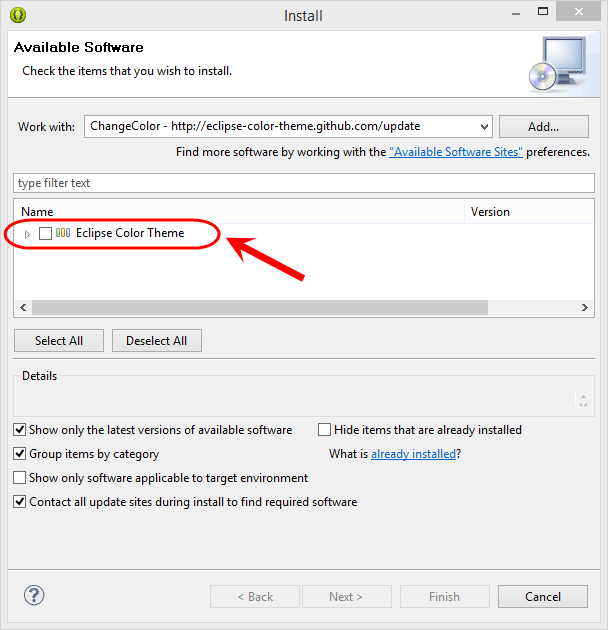Expand the Eclipse Color Theme tree node
This screenshot has height=630, width=608.
(x=27, y=234)
